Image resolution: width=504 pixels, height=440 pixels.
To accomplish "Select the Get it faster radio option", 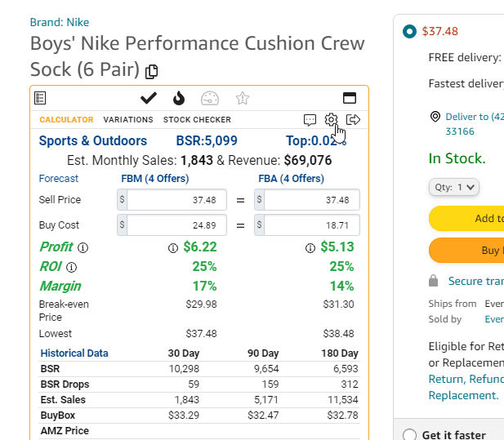I will pos(409,435).
